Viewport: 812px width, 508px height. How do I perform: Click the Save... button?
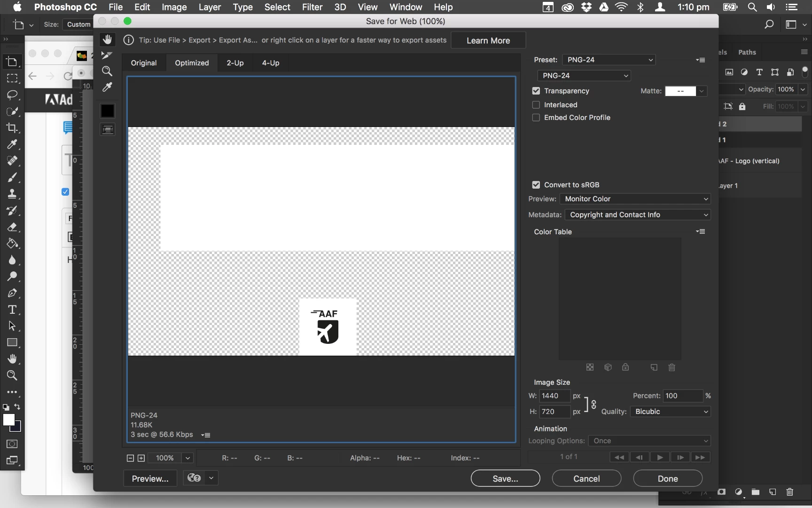coord(505,478)
